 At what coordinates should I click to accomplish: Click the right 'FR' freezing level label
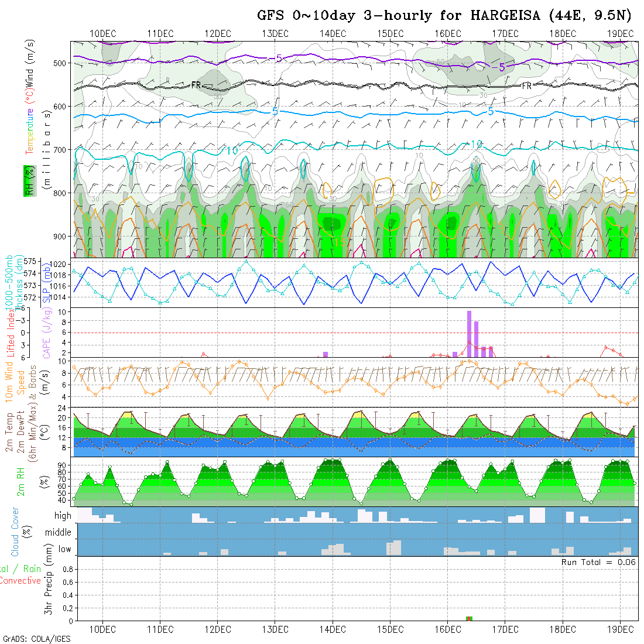coord(527,85)
